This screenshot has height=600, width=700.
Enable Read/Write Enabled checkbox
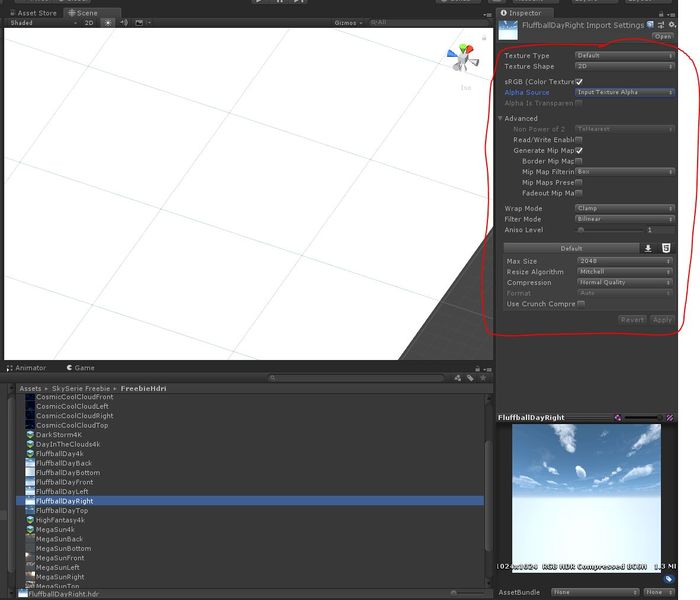tap(579, 140)
